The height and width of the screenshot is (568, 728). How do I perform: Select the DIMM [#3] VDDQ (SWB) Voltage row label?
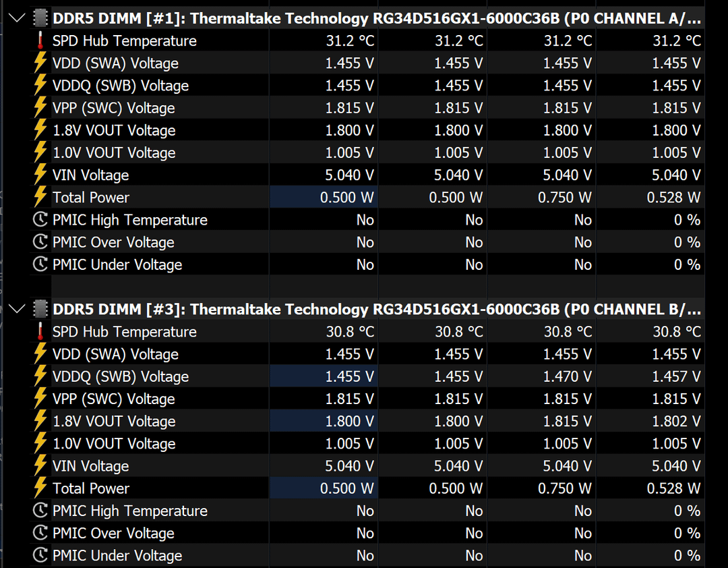(x=120, y=376)
